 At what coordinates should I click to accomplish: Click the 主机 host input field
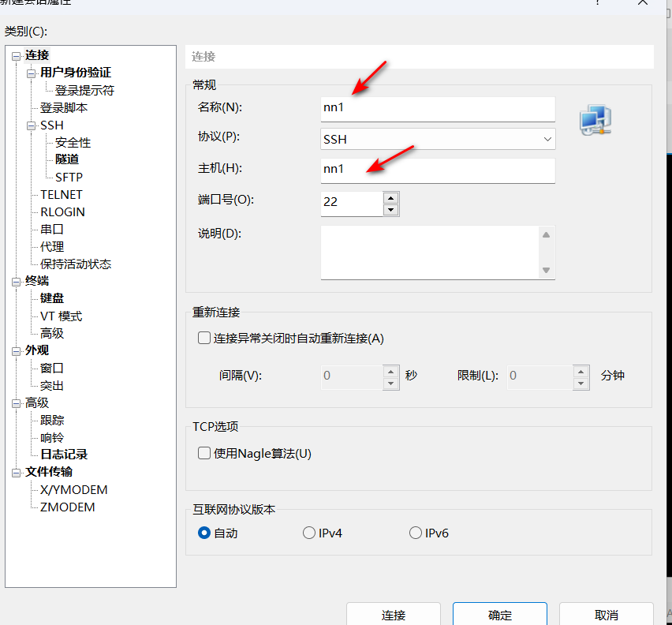click(x=438, y=170)
